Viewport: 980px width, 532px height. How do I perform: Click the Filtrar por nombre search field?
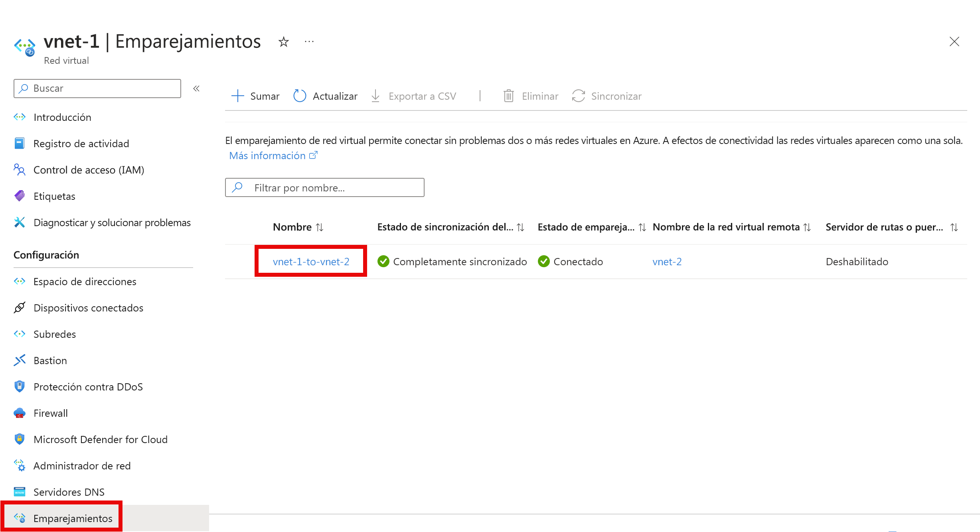tap(324, 187)
